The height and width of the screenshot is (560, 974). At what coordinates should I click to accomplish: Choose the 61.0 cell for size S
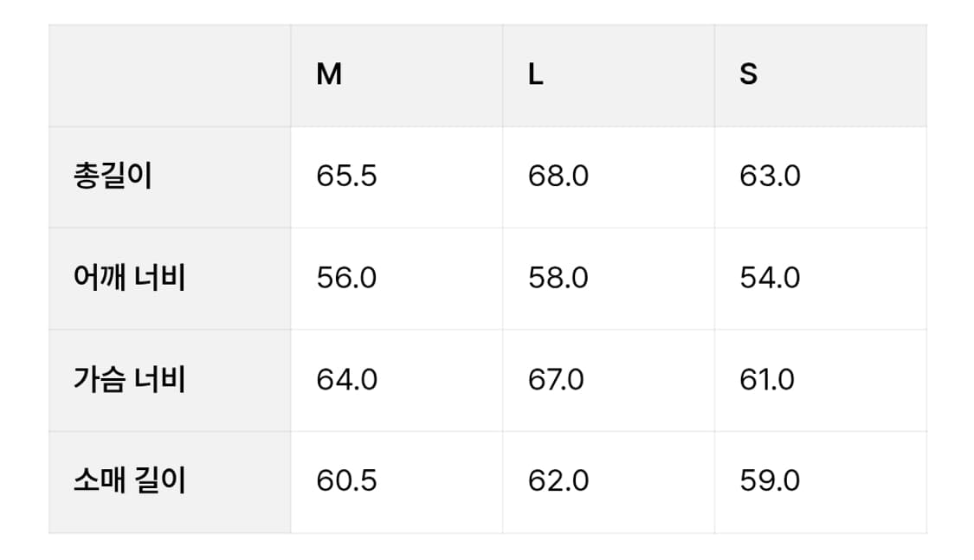click(x=767, y=379)
